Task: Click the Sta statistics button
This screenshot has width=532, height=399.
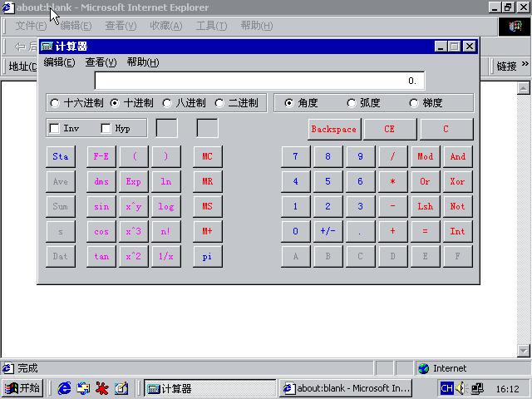Action: click(61, 156)
